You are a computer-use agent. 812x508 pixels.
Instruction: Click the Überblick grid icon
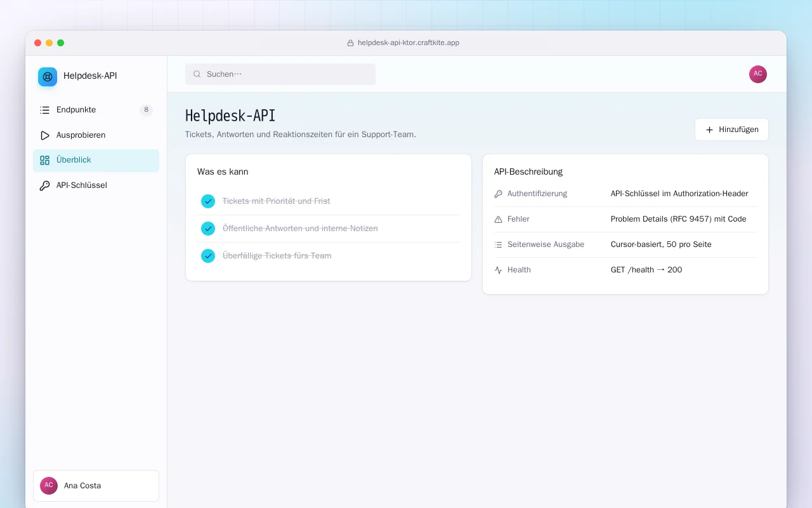[x=44, y=161]
